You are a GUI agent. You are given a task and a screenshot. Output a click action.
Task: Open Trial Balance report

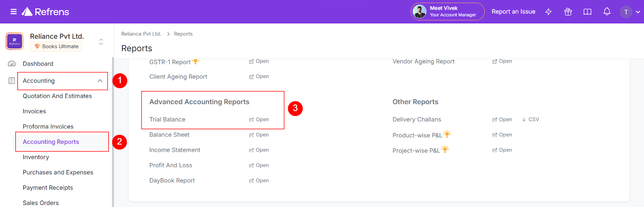pyautogui.click(x=259, y=120)
